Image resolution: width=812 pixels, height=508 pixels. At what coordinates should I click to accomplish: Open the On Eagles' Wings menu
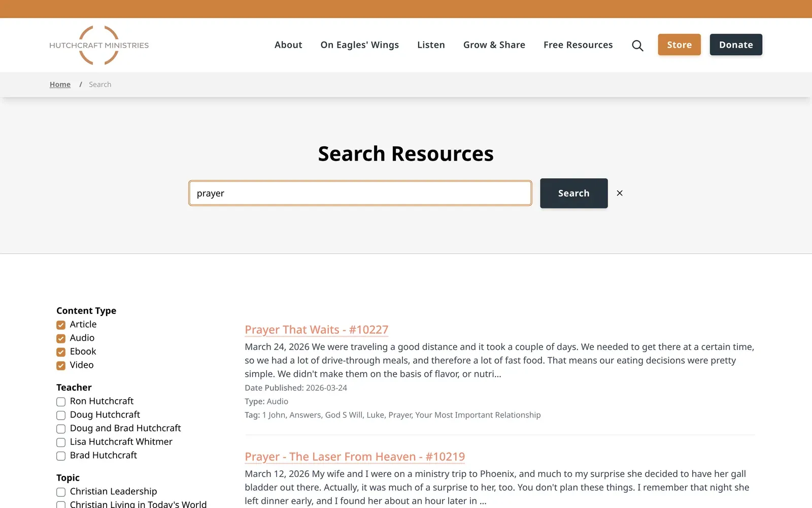[x=360, y=45]
